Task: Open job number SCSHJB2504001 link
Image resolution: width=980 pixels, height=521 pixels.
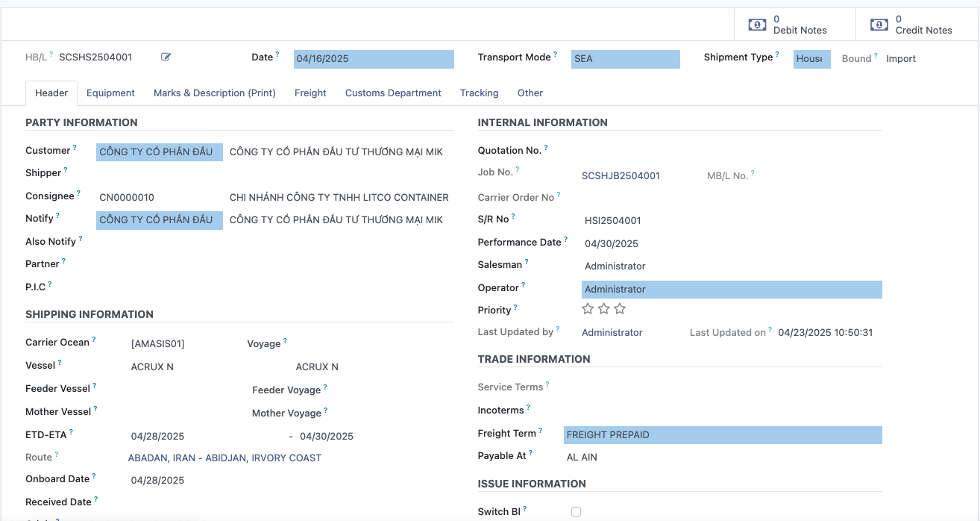Action: point(621,176)
